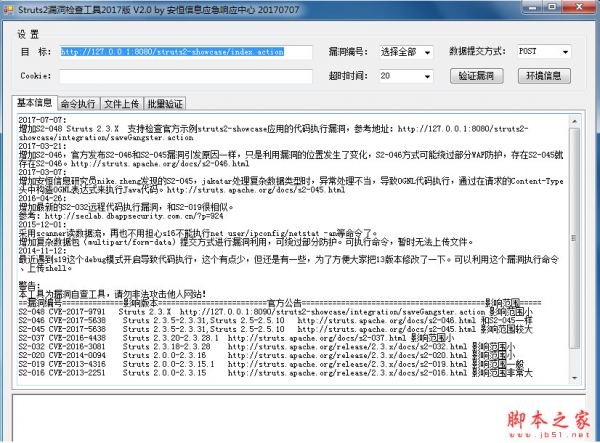Click the 设置 group label

tap(28, 34)
